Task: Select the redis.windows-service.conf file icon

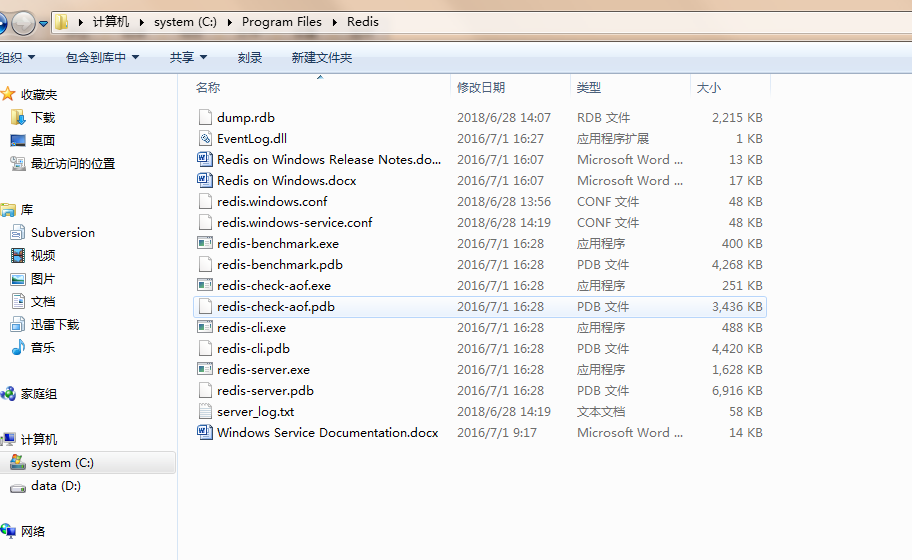Action: [205, 222]
